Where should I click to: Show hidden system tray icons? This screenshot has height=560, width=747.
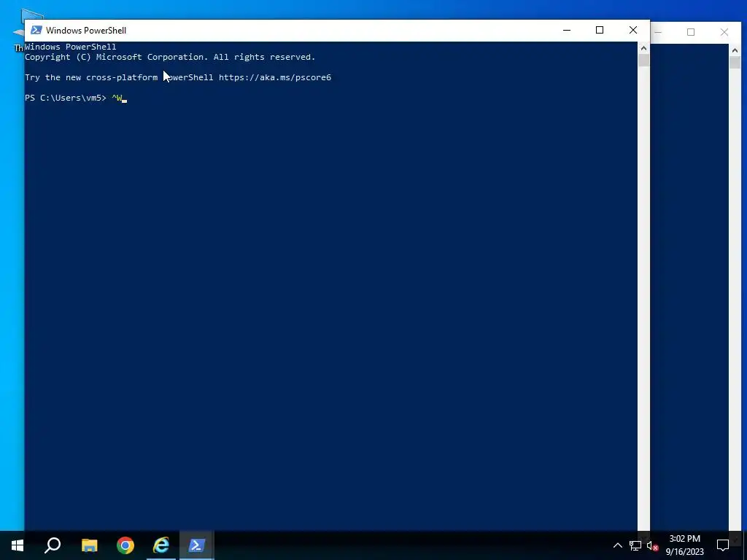click(x=617, y=545)
